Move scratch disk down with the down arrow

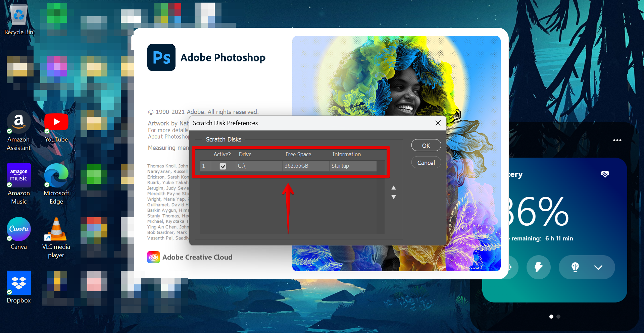394,197
